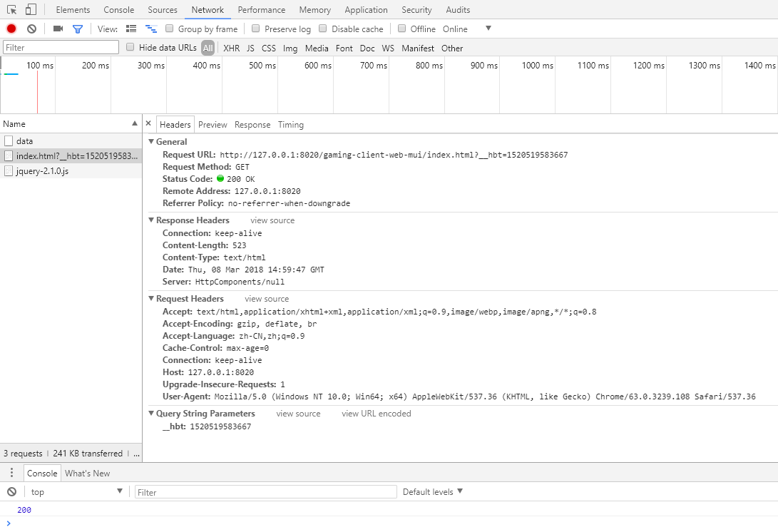
Task: Stop recording network log with red button
Action: [11, 29]
